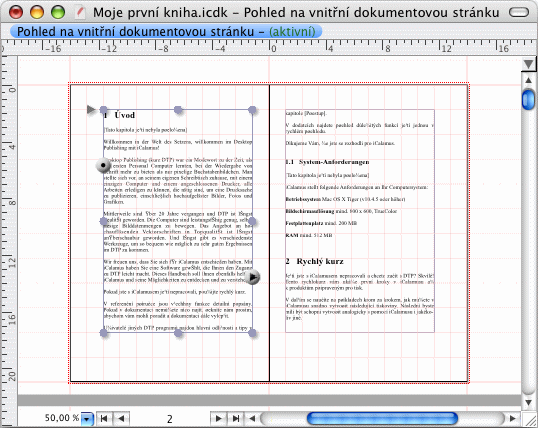The height and width of the screenshot is (428, 538).
Task: Click middle-left handle of selected text frame
Action: (x=103, y=221)
